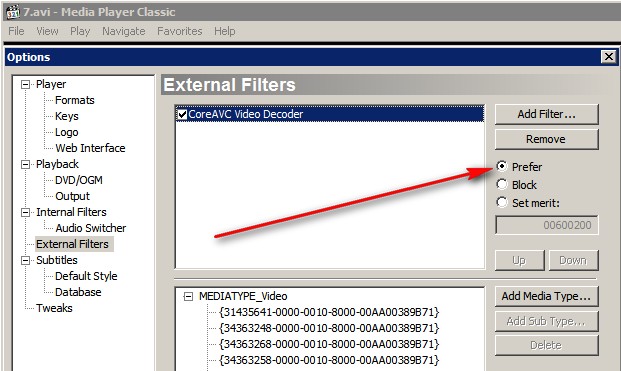Close the Options dialog

609,57
